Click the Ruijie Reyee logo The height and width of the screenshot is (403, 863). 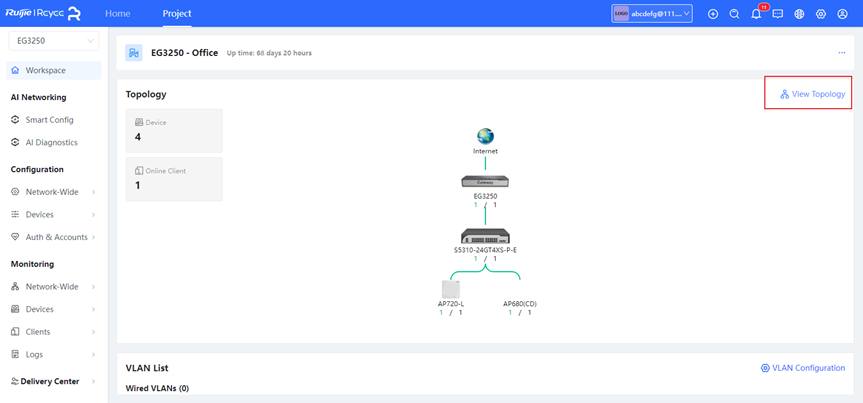(x=43, y=14)
